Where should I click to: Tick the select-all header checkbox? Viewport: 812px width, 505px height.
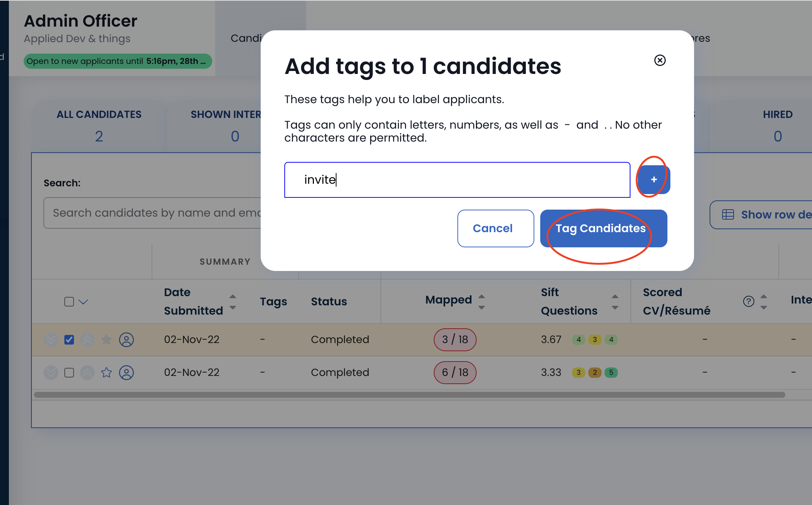click(69, 302)
